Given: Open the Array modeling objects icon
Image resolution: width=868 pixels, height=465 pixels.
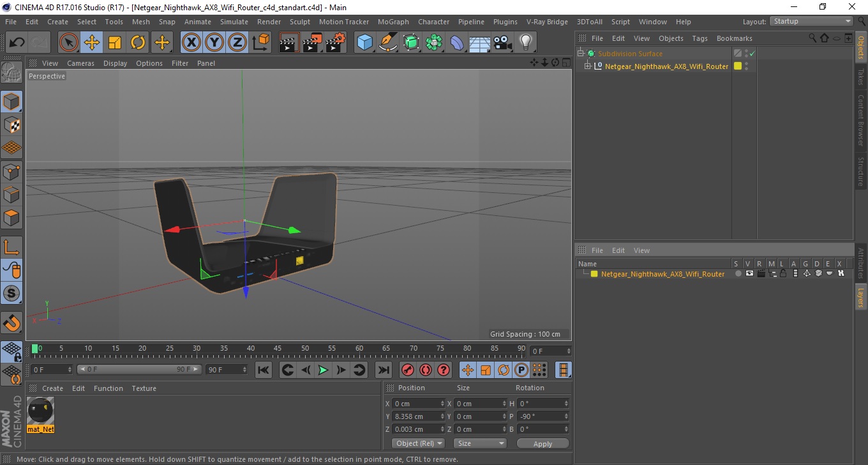Looking at the screenshot, I should point(434,43).
